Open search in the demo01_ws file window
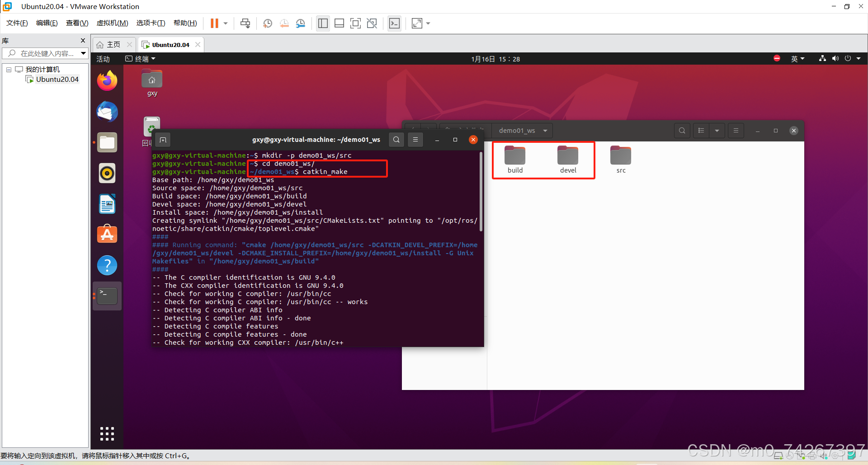Image resolution: width=868 pixels, height=465 pixels. (682, 131)
